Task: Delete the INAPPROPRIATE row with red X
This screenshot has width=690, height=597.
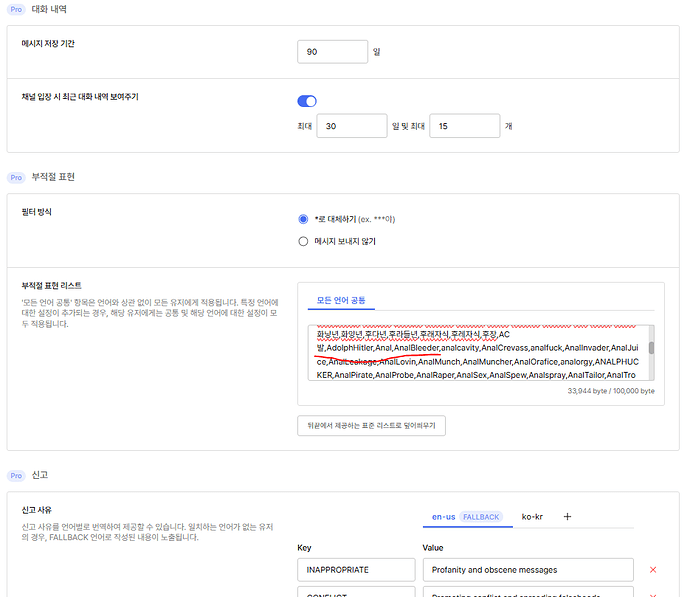Action: pyautogui.click(x=653, y=570)
